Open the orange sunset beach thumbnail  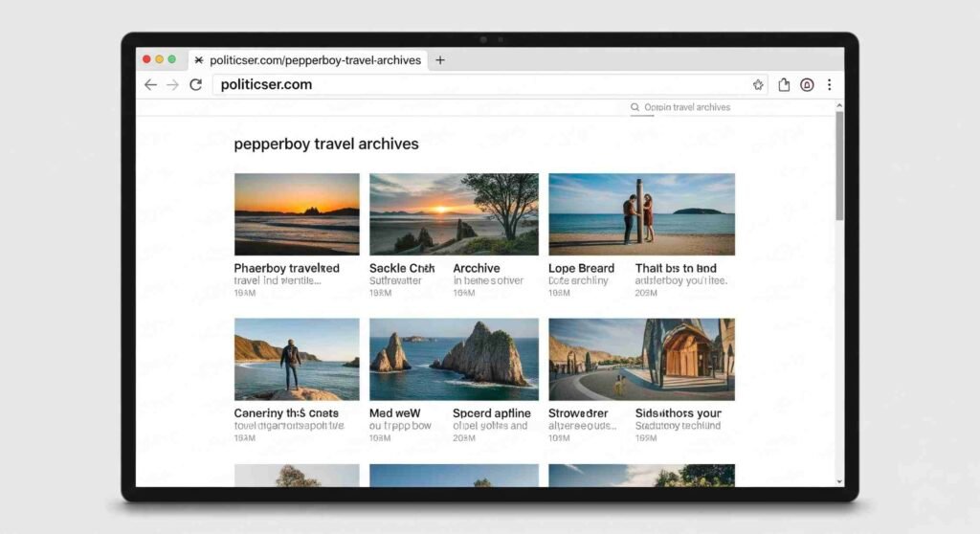297,213
